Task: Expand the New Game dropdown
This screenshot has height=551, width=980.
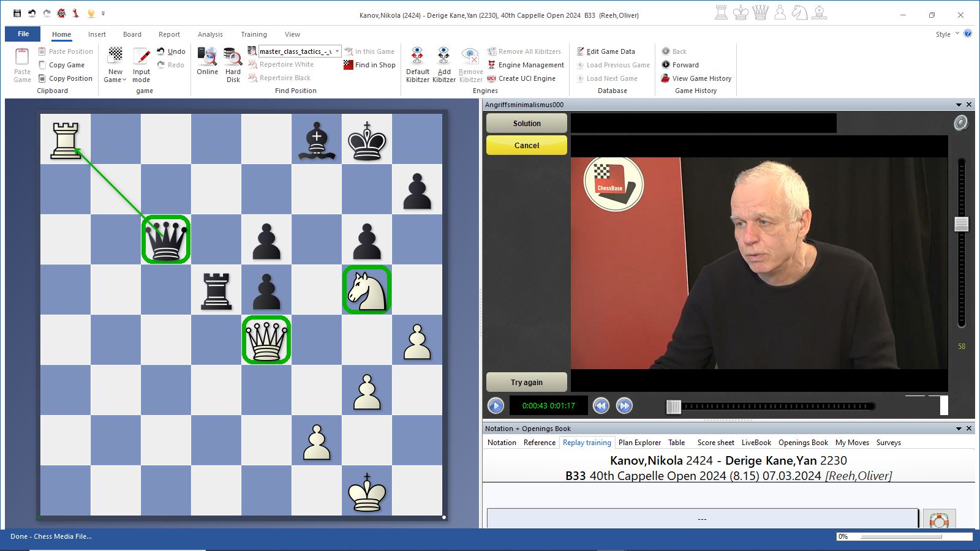Action: 115,80
